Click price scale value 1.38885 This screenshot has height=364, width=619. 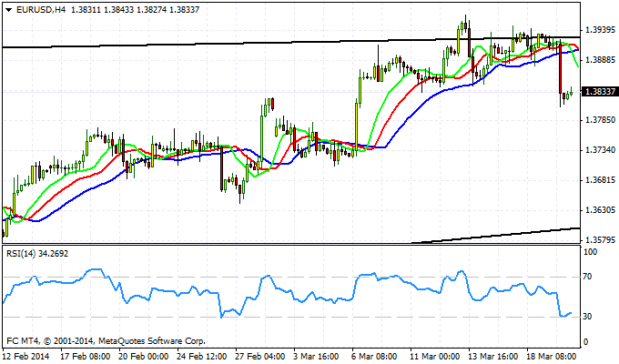pos(601,60)
